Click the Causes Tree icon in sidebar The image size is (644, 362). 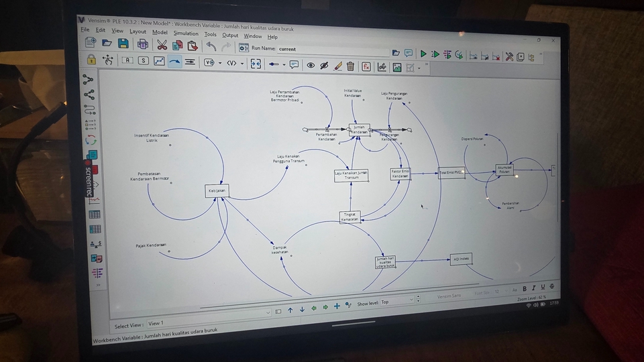[88, 78]
